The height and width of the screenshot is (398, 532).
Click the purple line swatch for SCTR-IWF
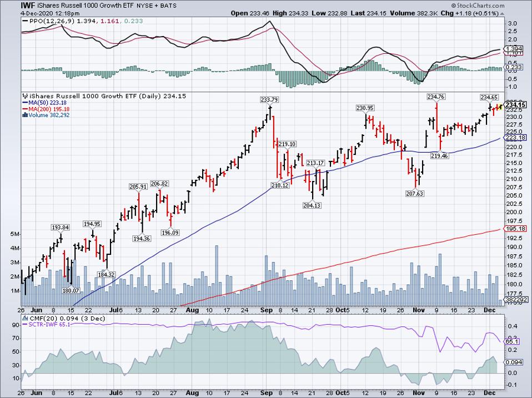[x=25, y=325]
